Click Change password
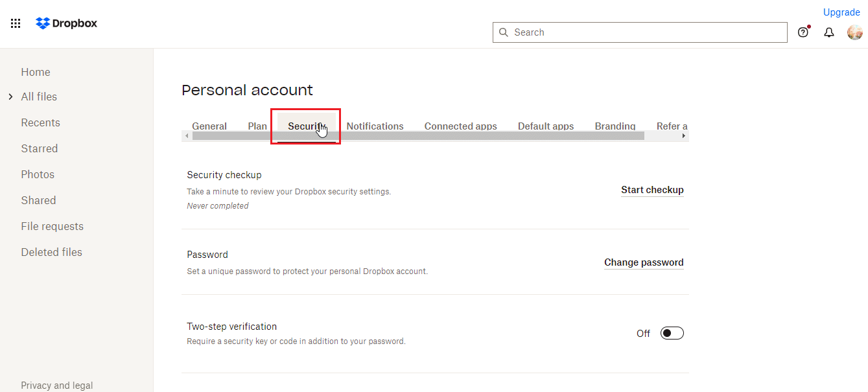The image size is (868, 392). click(644, 262)
